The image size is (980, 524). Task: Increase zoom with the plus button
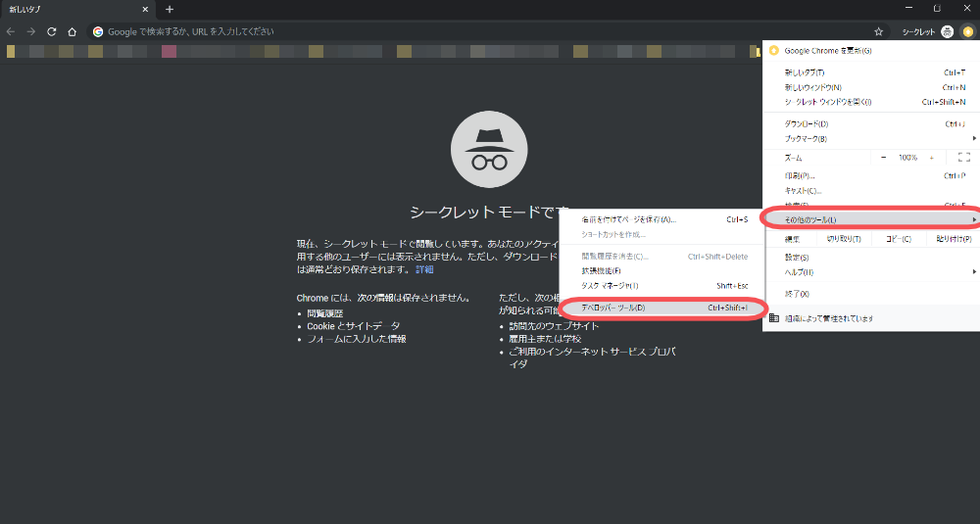[x=931, y=158]
